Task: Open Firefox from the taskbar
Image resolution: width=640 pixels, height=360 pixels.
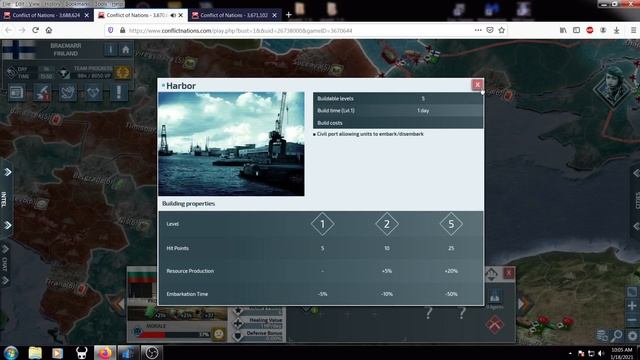Action: point(105,353)
